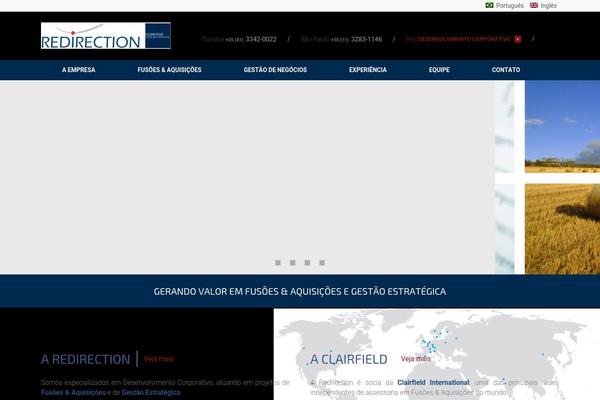Image resolution: width=600 pixels, height=400 pixels.
Task: Open Veja mais beside A Redirection
Action: [159, 359]
